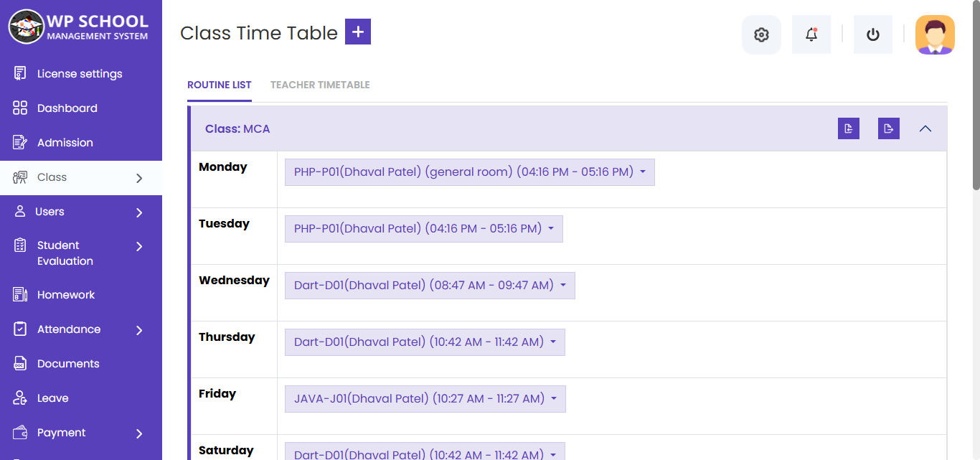
Task: Click the import timetable icon for MCA
Action: (849, 128)
